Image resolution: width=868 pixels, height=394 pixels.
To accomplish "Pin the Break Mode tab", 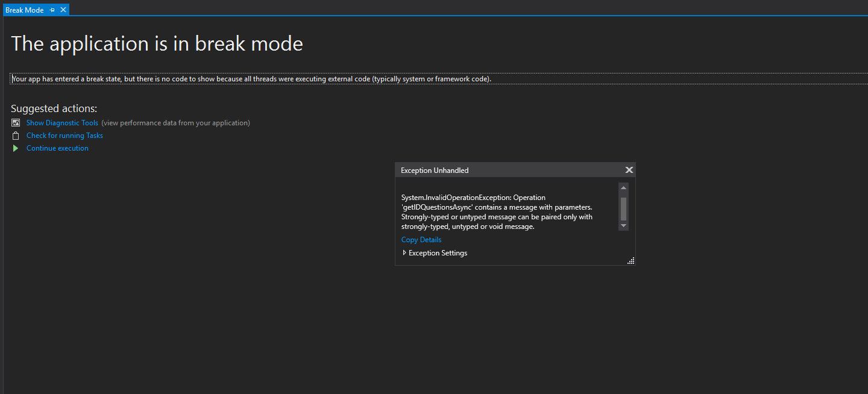I will [52, 10].
